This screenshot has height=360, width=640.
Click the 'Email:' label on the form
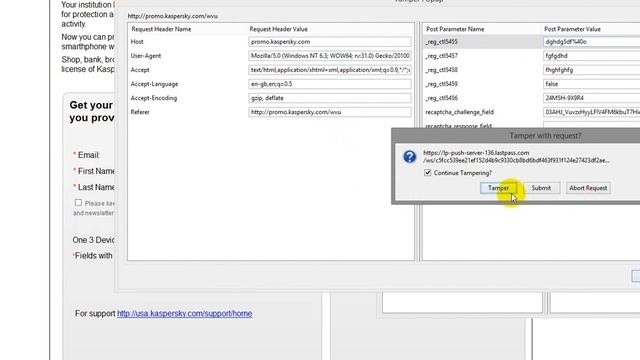tap(89, 155)
